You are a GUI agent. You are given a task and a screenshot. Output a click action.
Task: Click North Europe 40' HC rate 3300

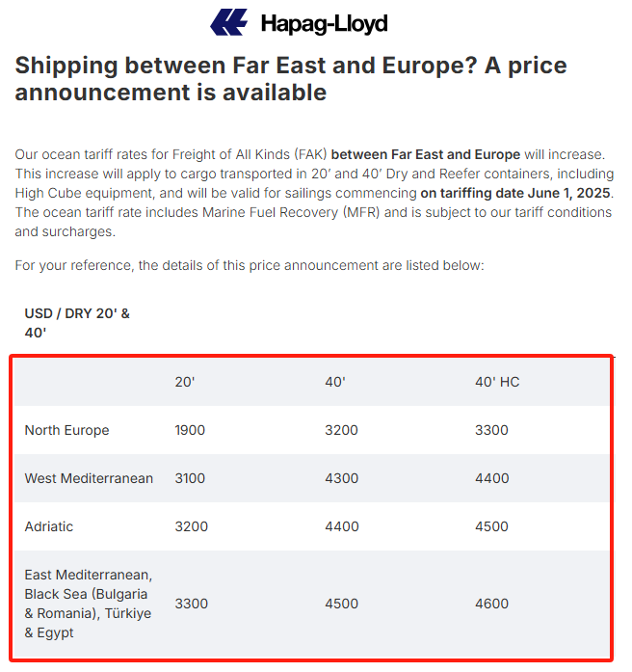(491, 430)
